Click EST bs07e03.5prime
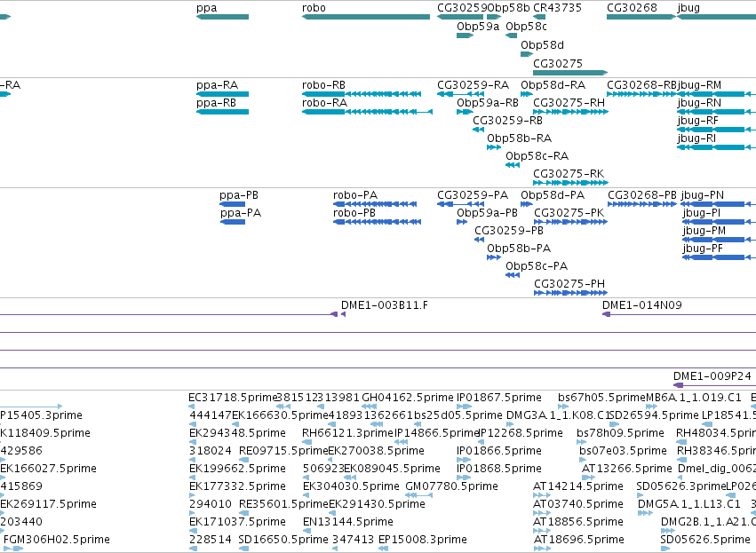756x553 pixels. click(x=583, y=460)
